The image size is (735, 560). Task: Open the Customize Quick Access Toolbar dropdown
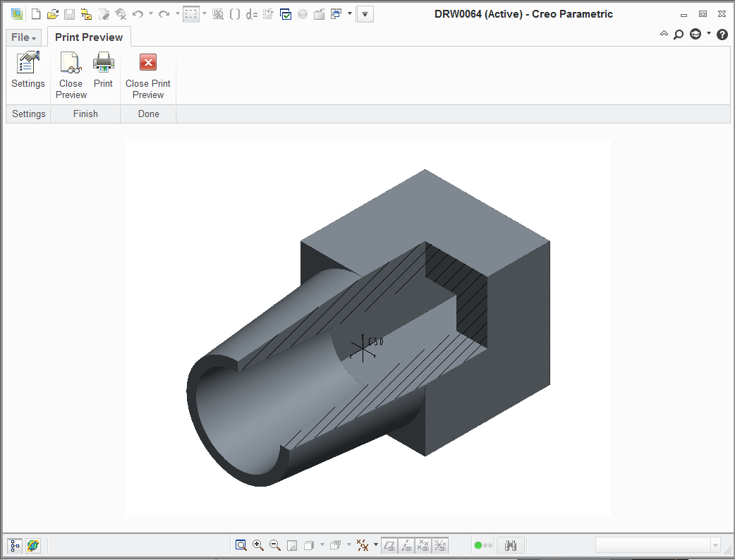365,14
